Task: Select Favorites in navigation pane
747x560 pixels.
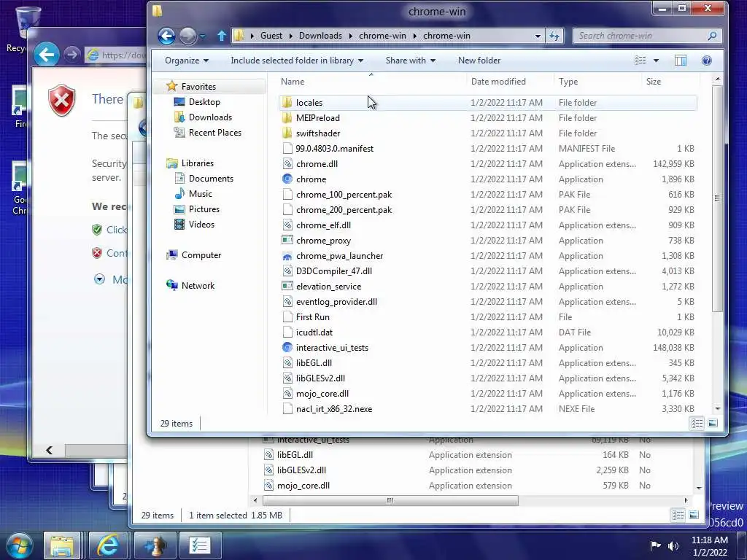Action: (198, 87)
